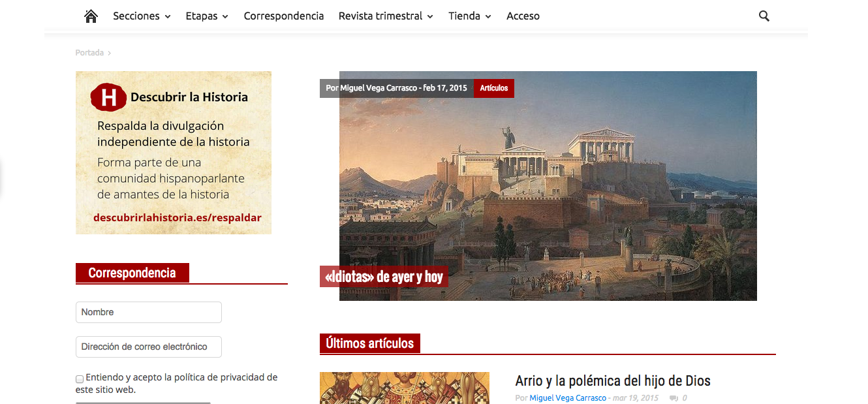The width and height of the screenshot is (868, 404).
Task: Open the search magnifier icon
Action: coord(764,16)
